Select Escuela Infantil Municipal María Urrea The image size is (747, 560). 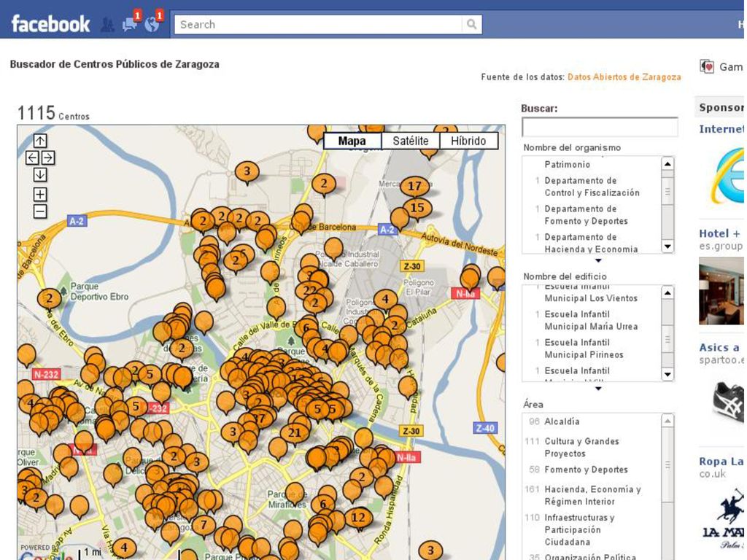[x=591, y=321]
